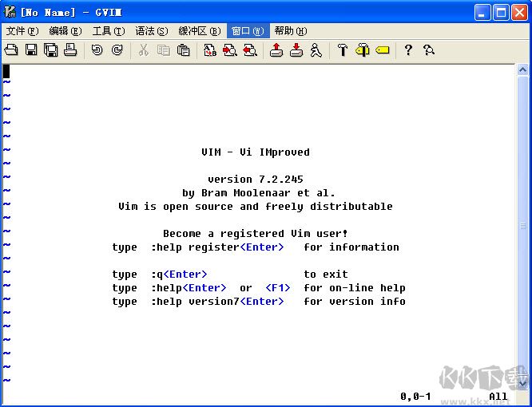
Task: Click the Redo toolbar icon
Action: point(117,50)
